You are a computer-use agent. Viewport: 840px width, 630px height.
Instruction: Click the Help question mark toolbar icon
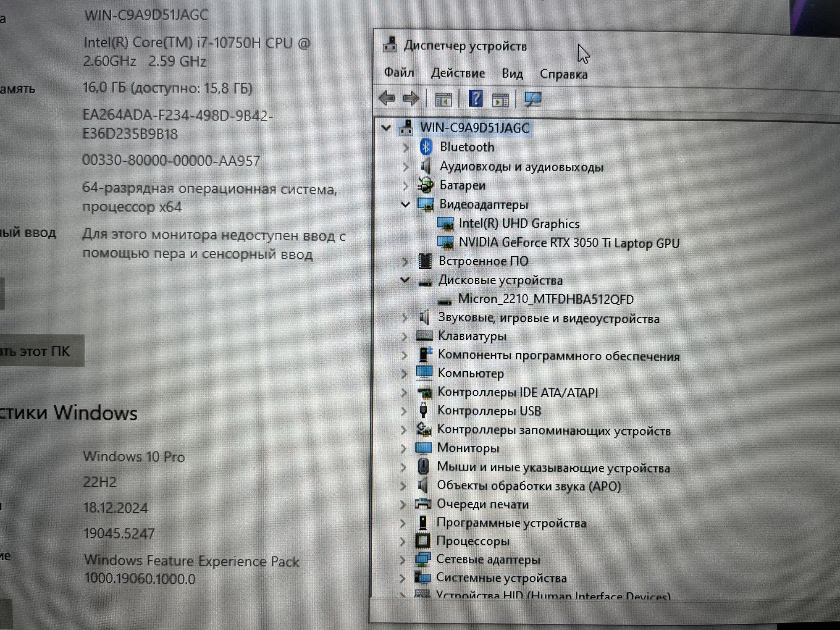[475, 99]
